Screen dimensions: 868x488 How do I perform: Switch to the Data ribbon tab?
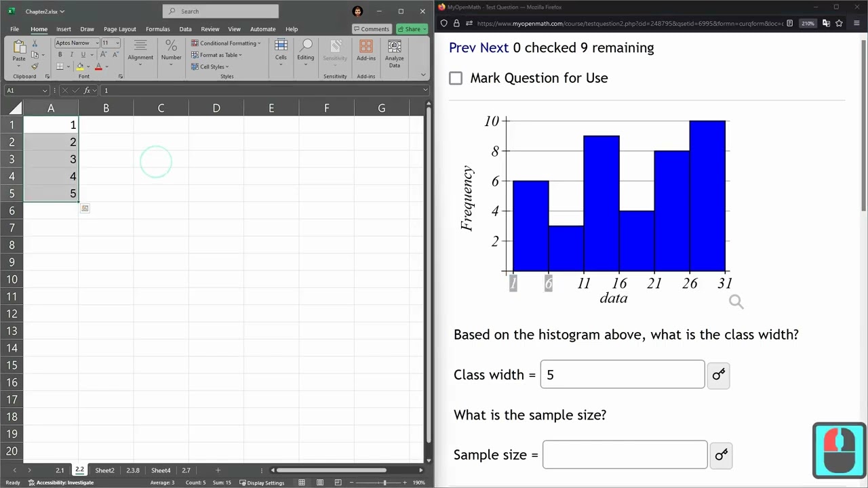185,29
